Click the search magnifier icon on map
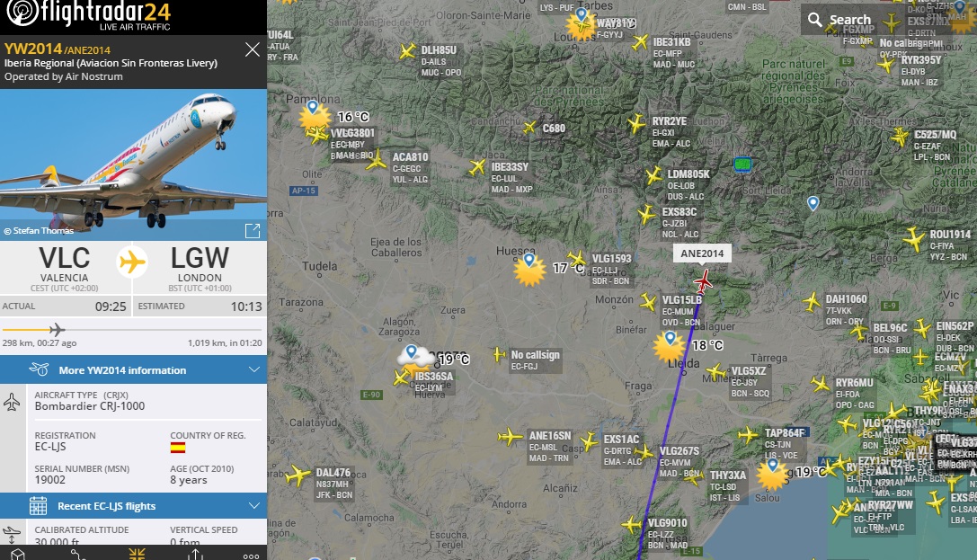This screenshot has width=977, height=560. pos(815,19)
